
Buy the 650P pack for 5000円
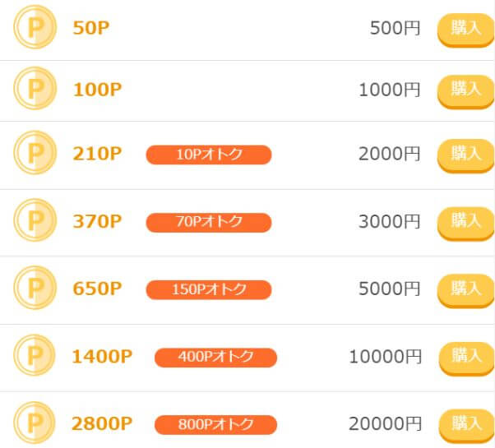pos(465,289)
